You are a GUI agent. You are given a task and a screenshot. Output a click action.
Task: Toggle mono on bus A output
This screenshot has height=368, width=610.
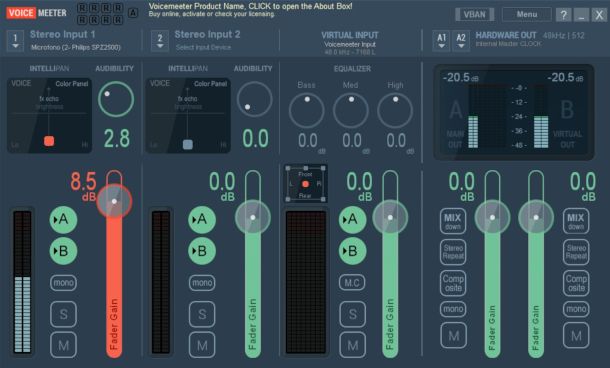point(453,309)
